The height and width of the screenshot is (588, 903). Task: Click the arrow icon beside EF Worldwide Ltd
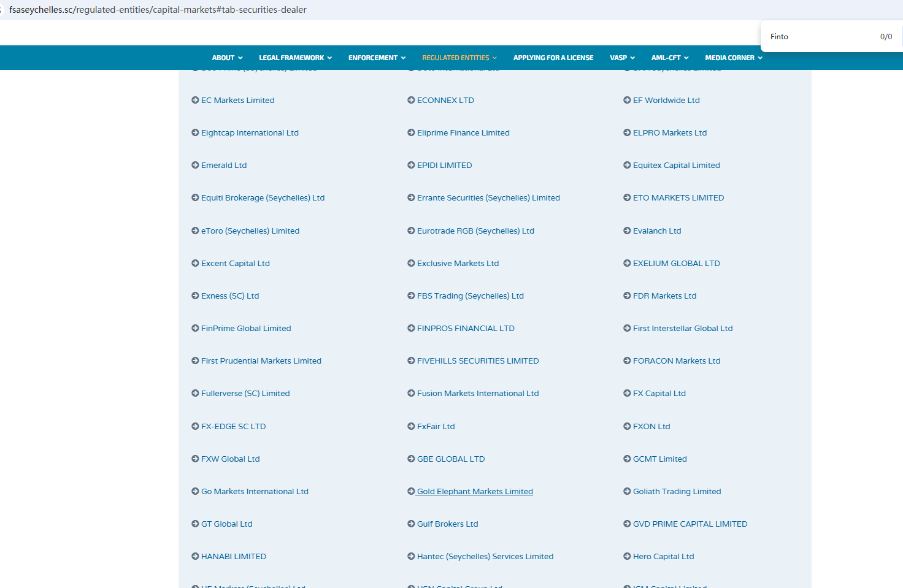[x=627, y=100]
